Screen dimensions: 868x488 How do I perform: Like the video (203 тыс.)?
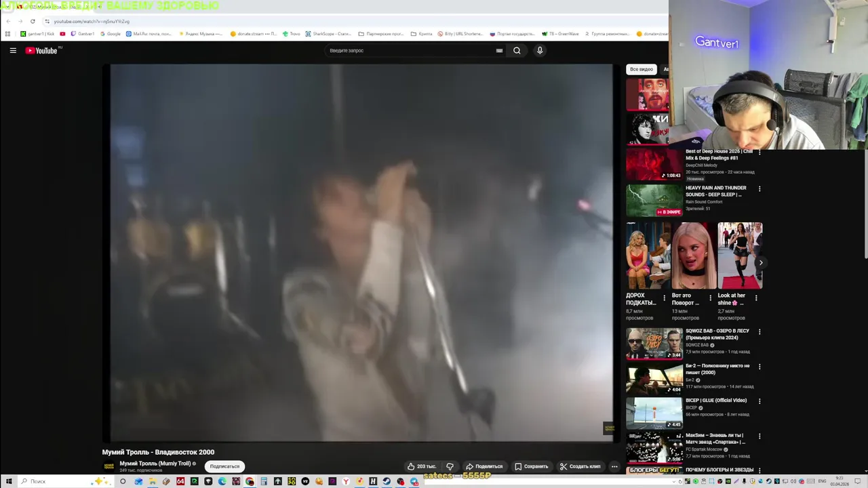click(421, 466)
